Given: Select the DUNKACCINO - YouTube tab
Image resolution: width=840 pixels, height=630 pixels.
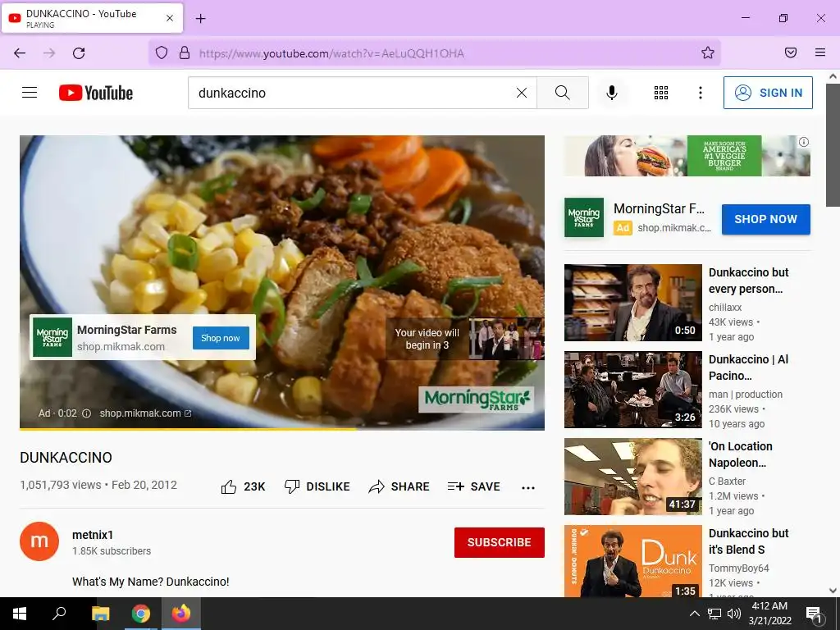Looking at the screenshot, I should click(92, 18).
